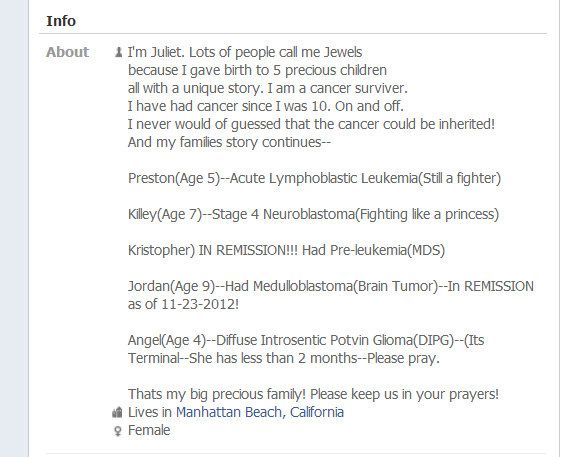Click the 'I have had cancer since' line
The image size is (562, 457).
tap(266, 106)
